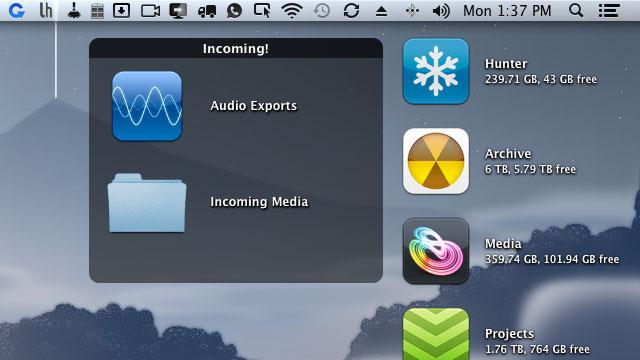This screenshot has width=640, height=360.
Task: Select the Projects green chevron drive icon
Action: click(436, 334)
